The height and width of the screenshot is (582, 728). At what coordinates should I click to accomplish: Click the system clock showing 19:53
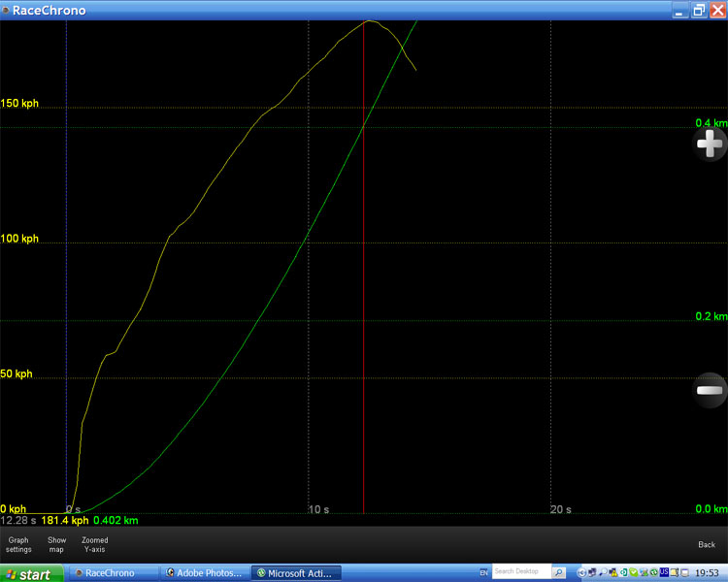707,573
